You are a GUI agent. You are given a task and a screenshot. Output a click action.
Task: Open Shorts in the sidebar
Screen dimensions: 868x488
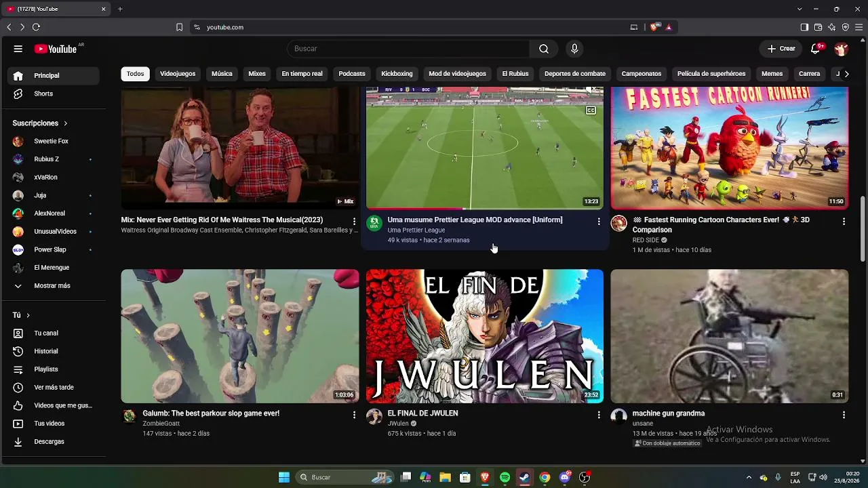point(53,94)
